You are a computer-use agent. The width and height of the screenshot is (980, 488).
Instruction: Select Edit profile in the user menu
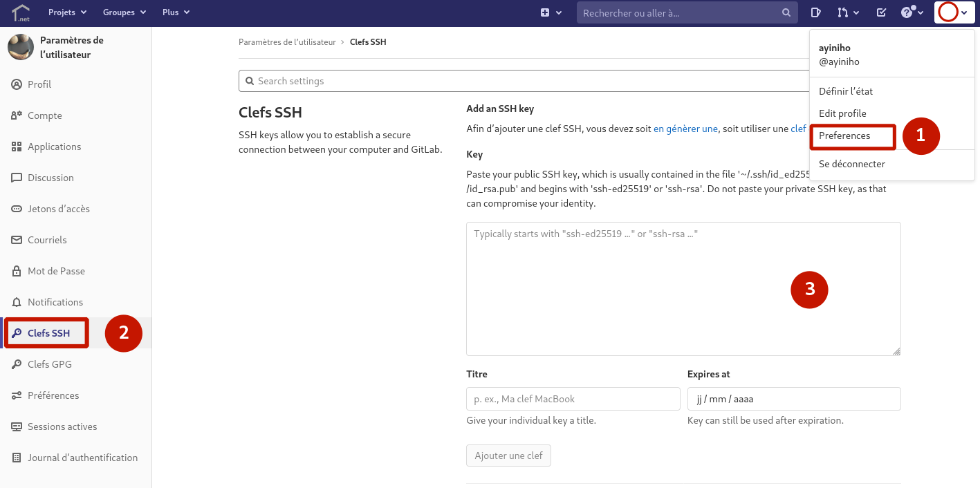tap(842, 113)
